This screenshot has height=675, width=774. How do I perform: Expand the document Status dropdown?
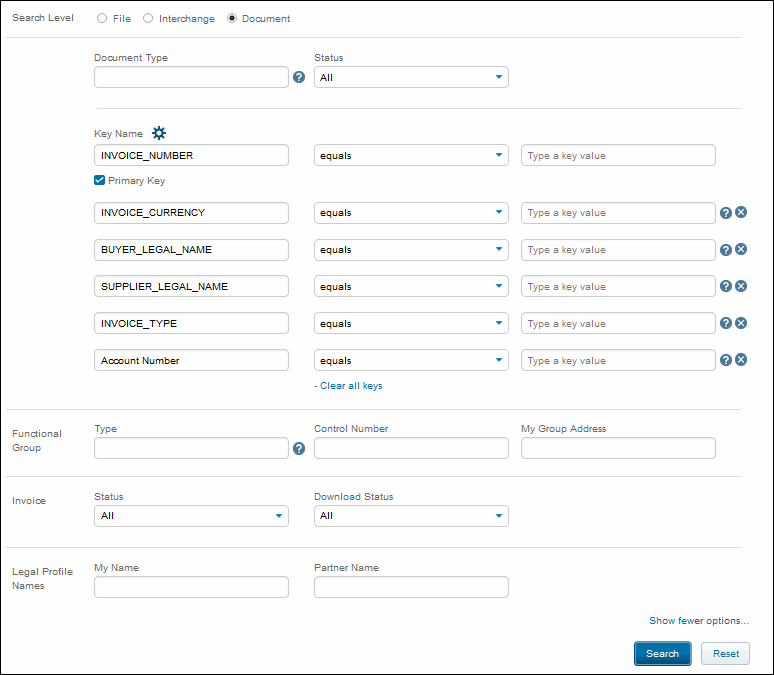point(411,77)
